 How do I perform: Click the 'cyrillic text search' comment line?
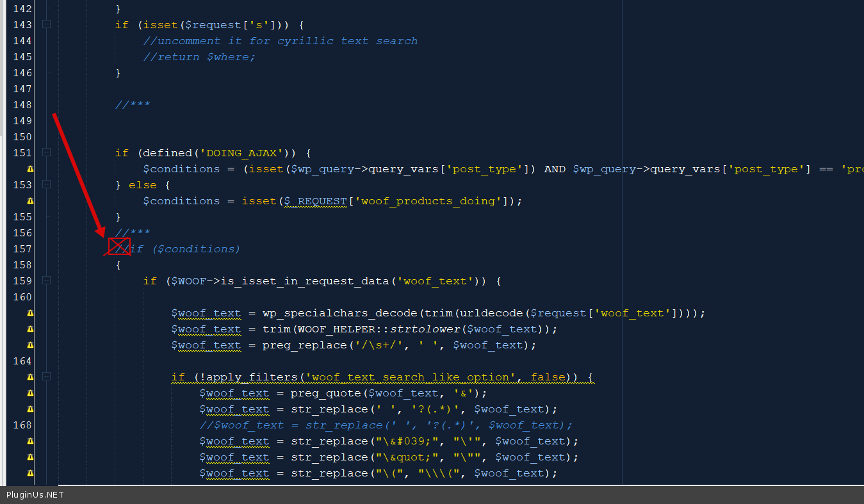pos(281,41)
